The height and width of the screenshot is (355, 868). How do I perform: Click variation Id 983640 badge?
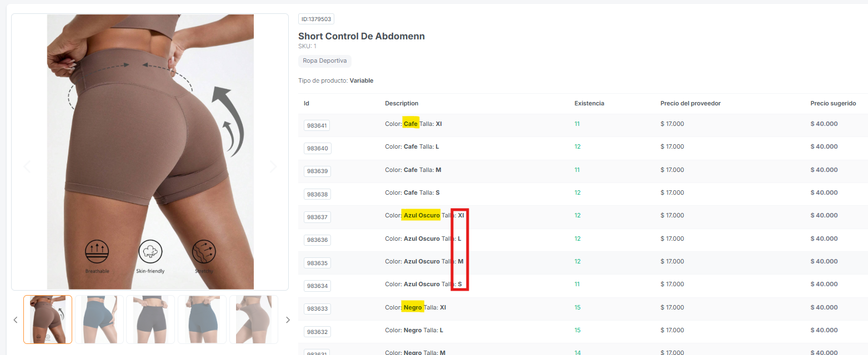point(317,148)
